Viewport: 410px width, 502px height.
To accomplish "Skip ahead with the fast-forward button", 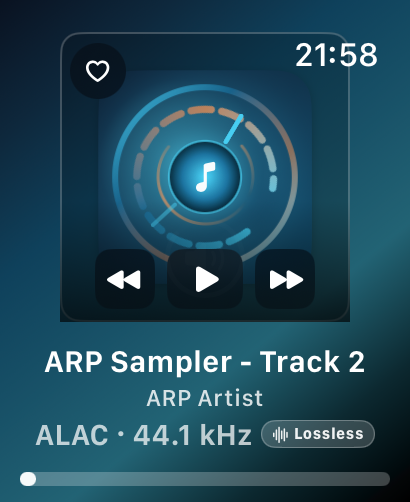I will point(285,279).
